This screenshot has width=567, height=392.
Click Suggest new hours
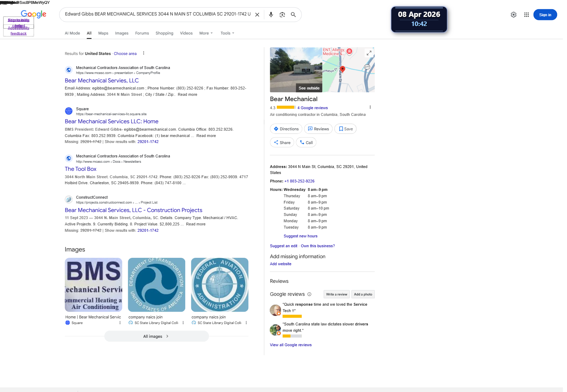pyautogui.click(x=300, y=236)
